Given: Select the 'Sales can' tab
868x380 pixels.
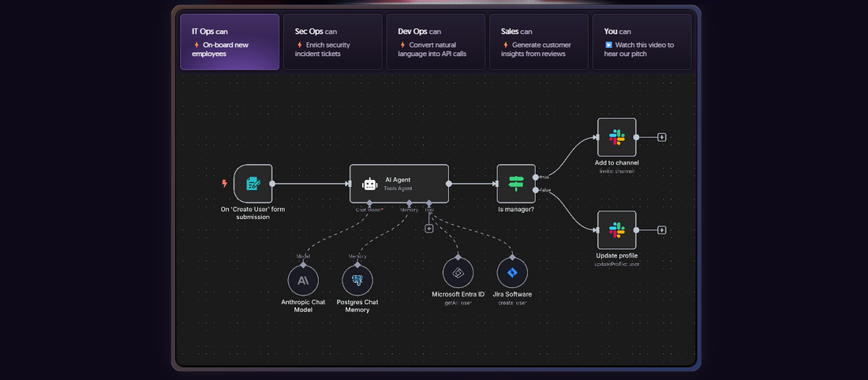Looking at the screenshot, I should 538,42.
